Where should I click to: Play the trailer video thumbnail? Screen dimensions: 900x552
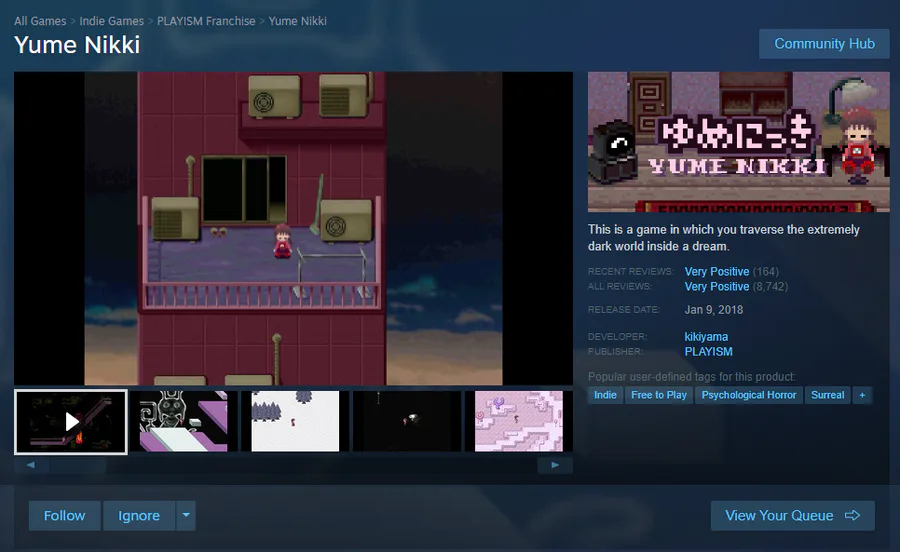71,422
